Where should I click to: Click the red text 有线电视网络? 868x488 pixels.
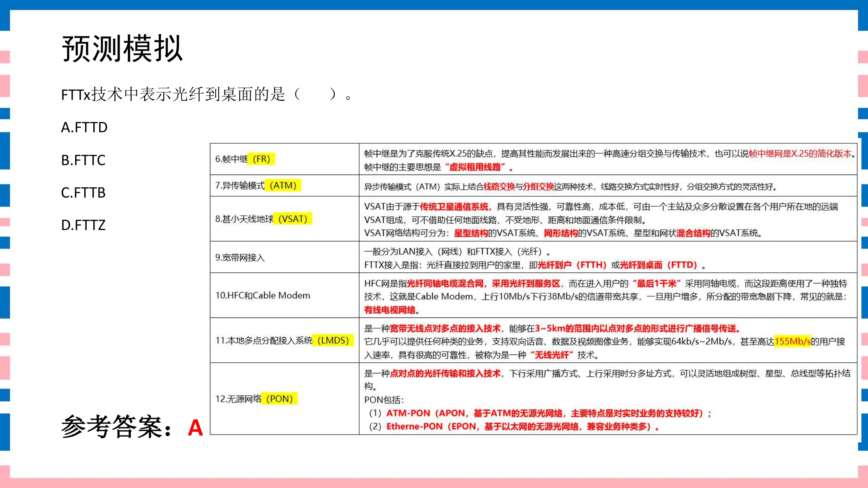coord(390,310)
